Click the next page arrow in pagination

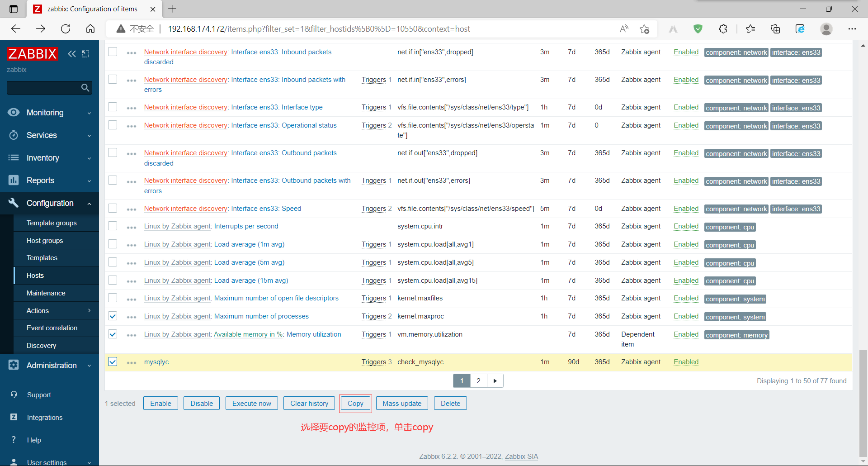(x=495, y=380)
